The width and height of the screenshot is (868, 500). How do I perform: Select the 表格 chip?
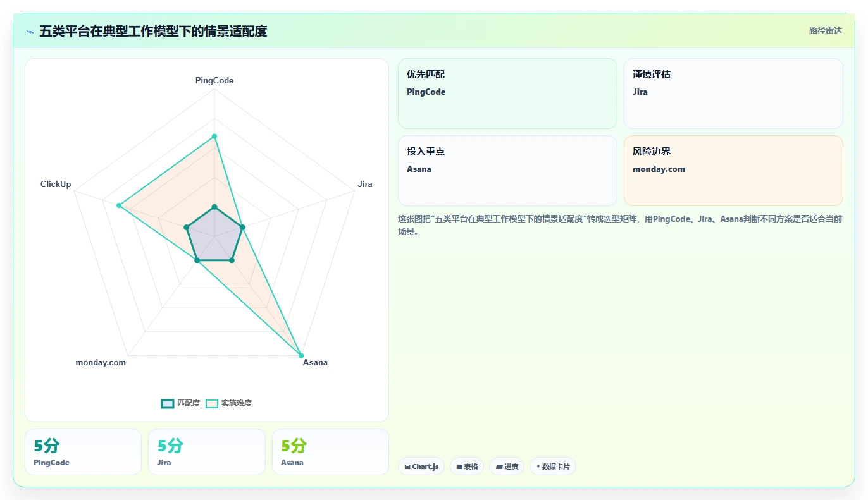tap(467, 466)
